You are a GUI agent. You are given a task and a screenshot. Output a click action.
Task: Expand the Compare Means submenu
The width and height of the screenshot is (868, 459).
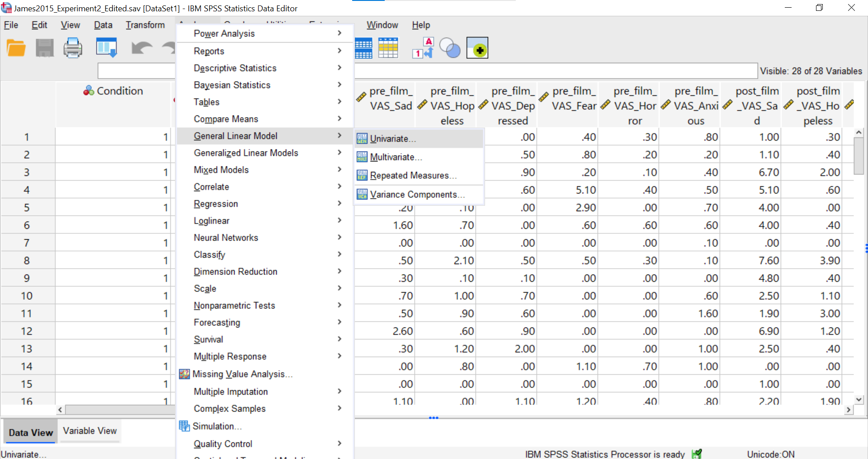tap(265, 119)
